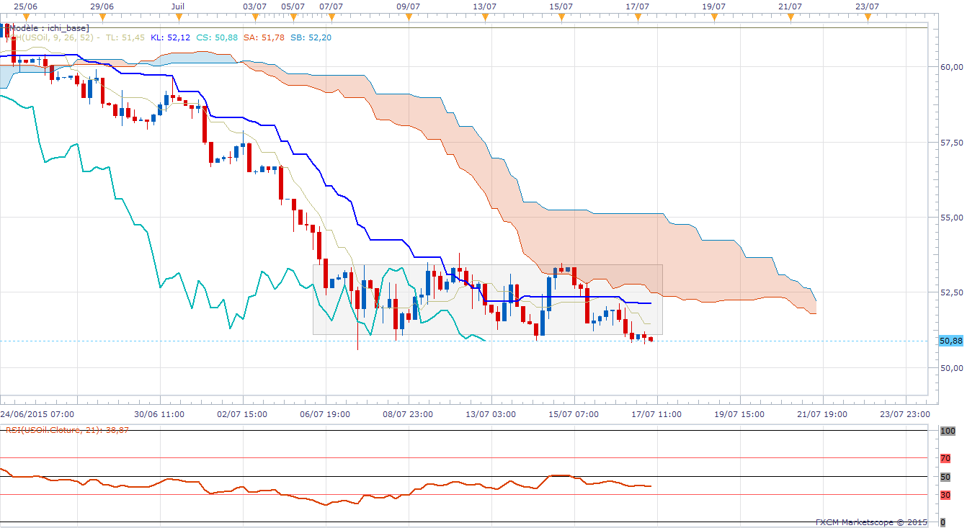The width and height of the screenshot is (980, 528).
Task: Pick the 15/07 orange arrow marker
Action: click(x=561, y=16)
